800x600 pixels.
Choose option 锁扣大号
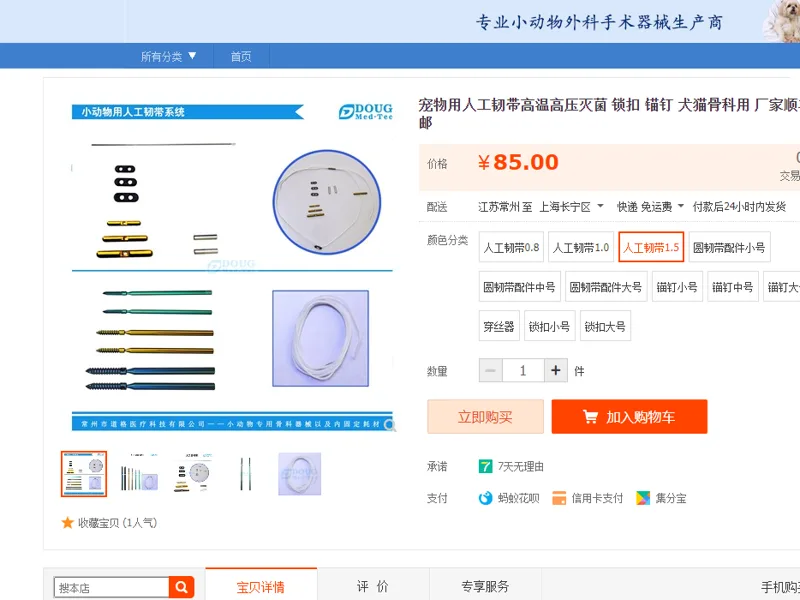click(605, 326)
